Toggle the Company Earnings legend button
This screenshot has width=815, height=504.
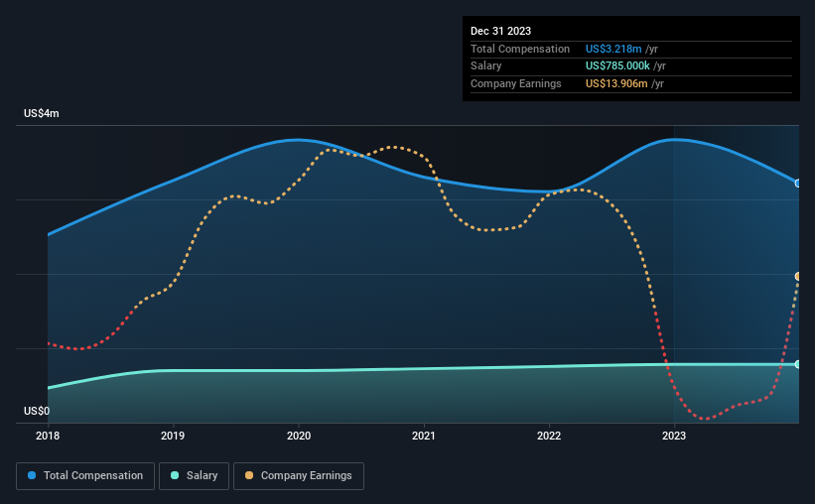click(x=299, y=476)
